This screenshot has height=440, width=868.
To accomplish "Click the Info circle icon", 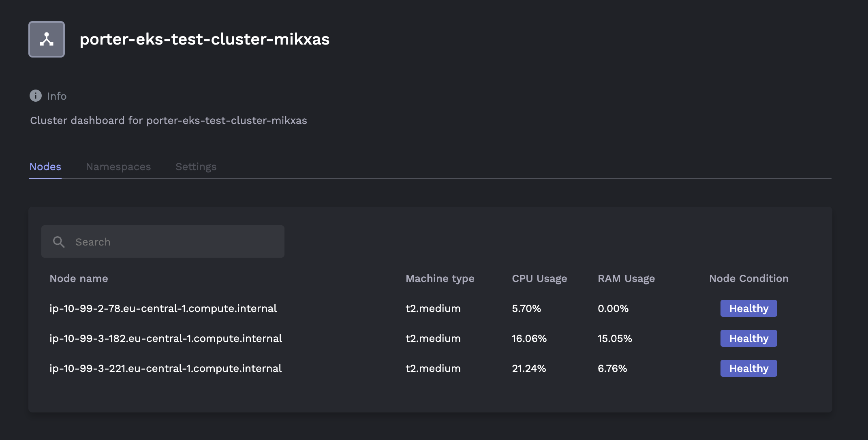I will tap(36, 96).
